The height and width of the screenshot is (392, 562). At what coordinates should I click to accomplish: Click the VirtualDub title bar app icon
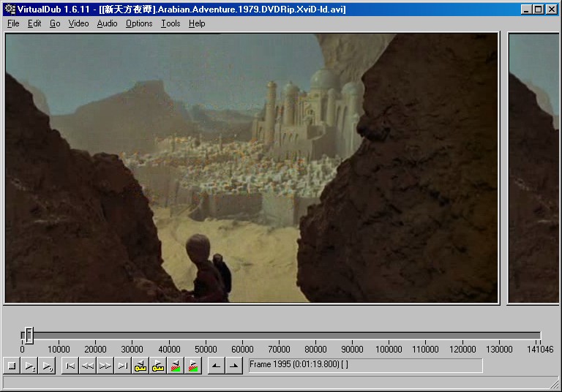10,10
